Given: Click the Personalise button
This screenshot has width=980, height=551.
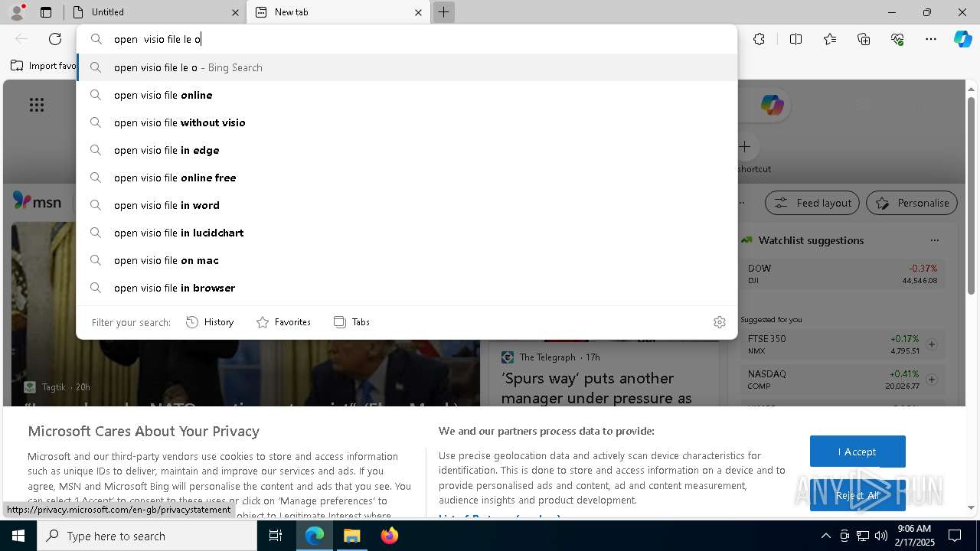Looking at the screenshot, I should [x=912, y=203].
